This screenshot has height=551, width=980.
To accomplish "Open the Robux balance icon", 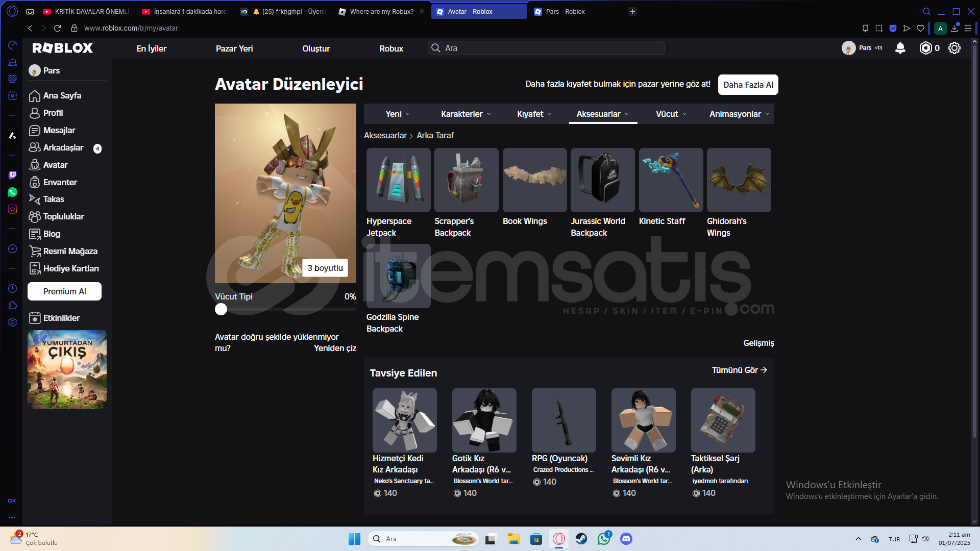I will tap(925, 48).
